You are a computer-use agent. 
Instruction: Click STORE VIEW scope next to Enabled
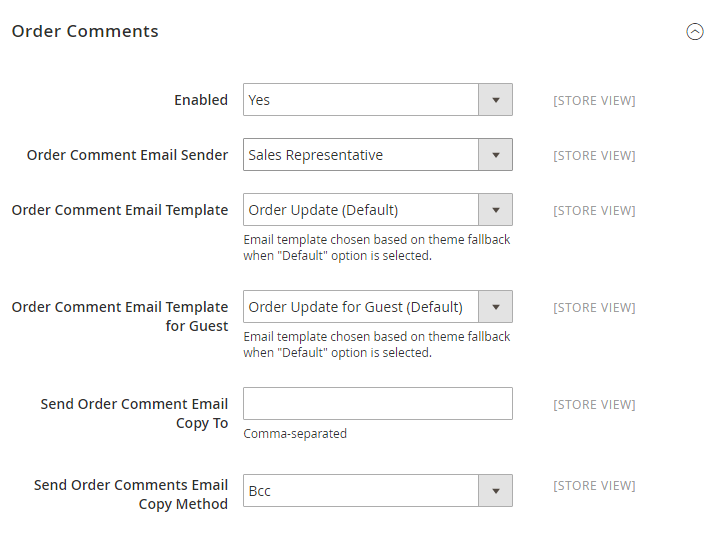(x=594, y=100)
